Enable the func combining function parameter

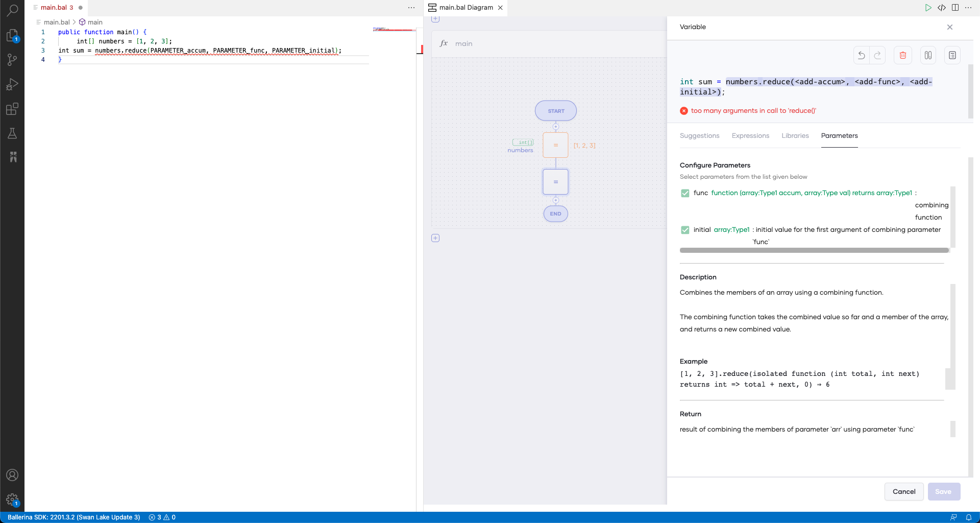[684, 193]
